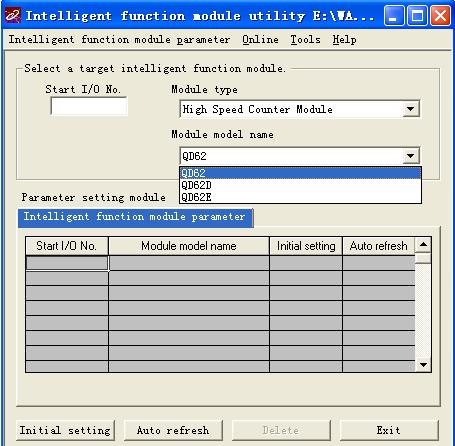Open Intelligent function module parameter menu
This screenshot has width=455, height=446.
119,40
